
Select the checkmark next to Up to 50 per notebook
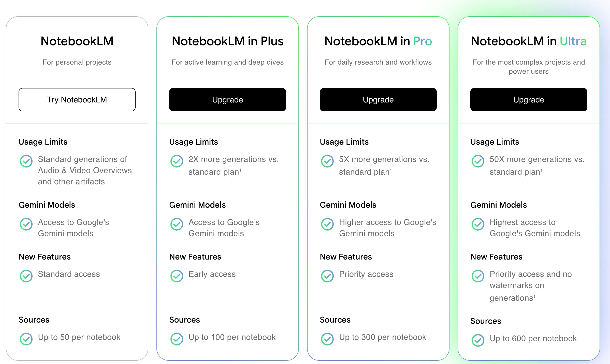click(26, 339)
